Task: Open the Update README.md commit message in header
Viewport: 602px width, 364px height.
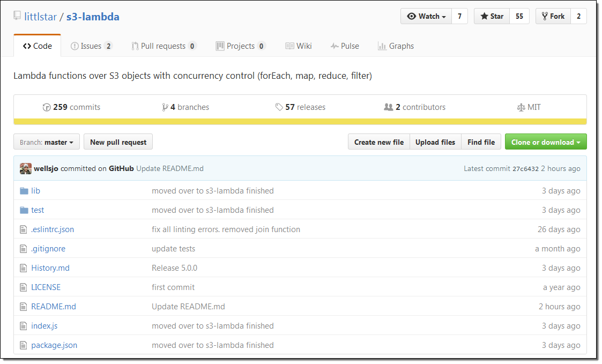Action: 170,168
